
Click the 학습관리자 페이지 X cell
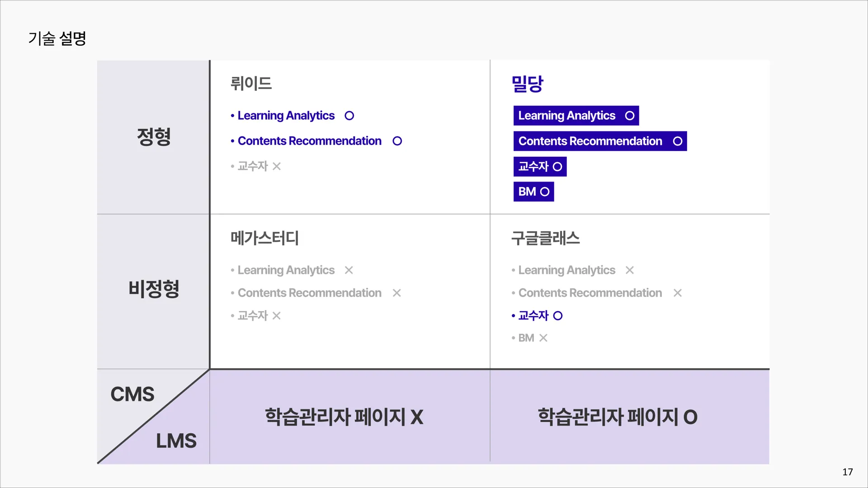(x=344, y=417)
